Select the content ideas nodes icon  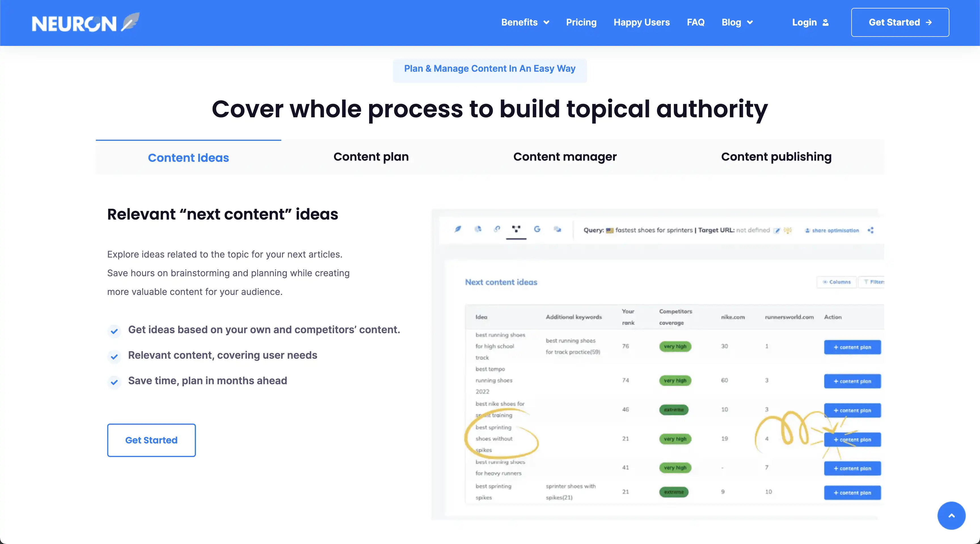[x=516, y=229]
